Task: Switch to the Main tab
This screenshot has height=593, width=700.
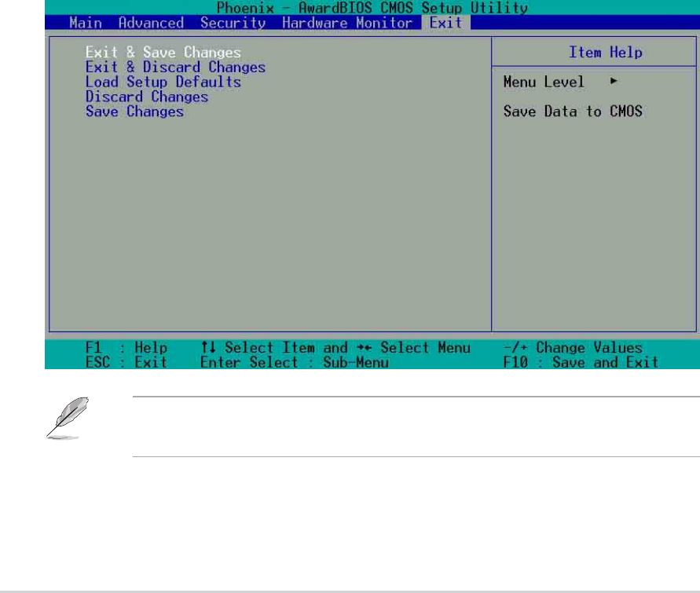Action: (85, 23)
